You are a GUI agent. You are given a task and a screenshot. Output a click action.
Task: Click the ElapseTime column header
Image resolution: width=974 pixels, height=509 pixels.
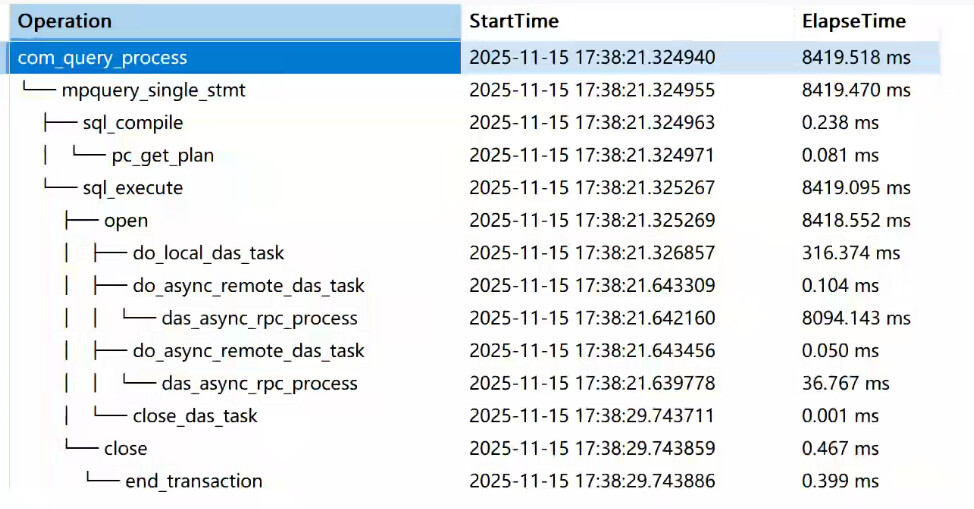pyautogui.click(x=853, y=21)
